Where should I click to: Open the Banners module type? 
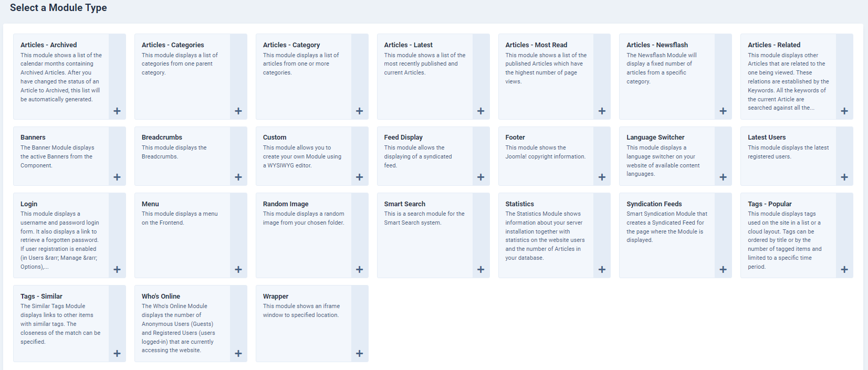click(x=33, y=138)
